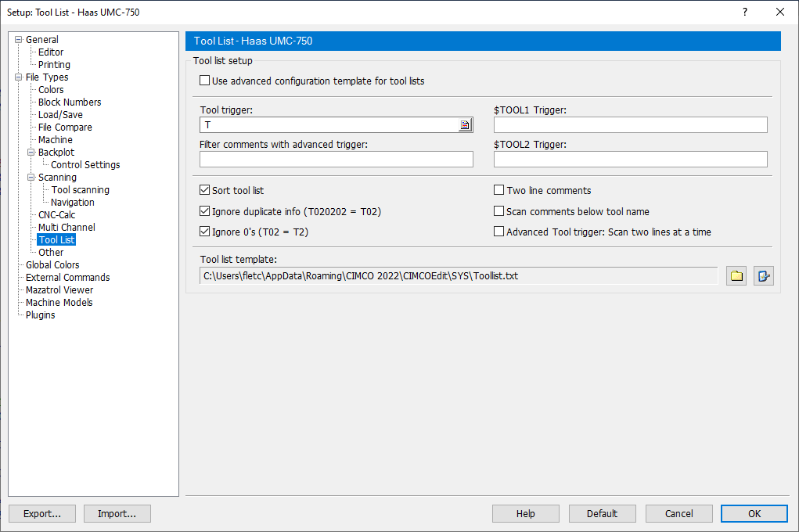Select Colors settings page
Image resolution: width=799 pixels, height=532 pixels.
click(51, 90)
